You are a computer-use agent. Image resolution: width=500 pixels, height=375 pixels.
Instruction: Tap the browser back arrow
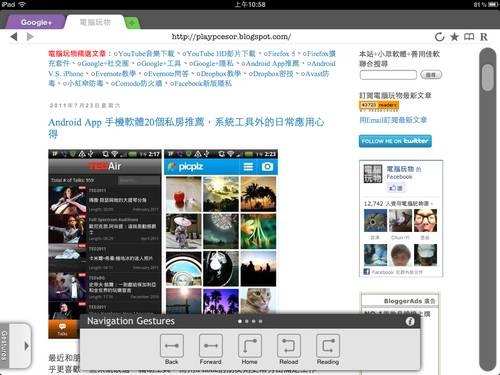[x=14, y=36]
